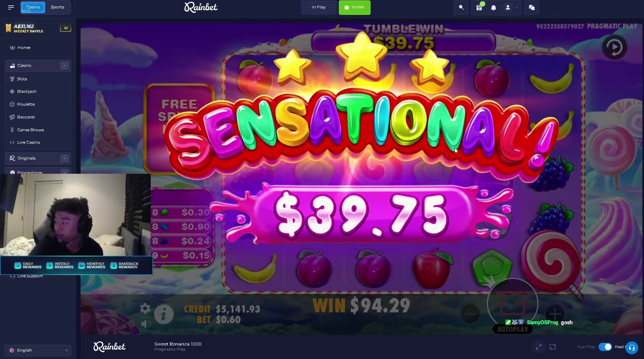Open the live support headset bubble
Viewport: 644px width, 359px height.
point(632,348)
